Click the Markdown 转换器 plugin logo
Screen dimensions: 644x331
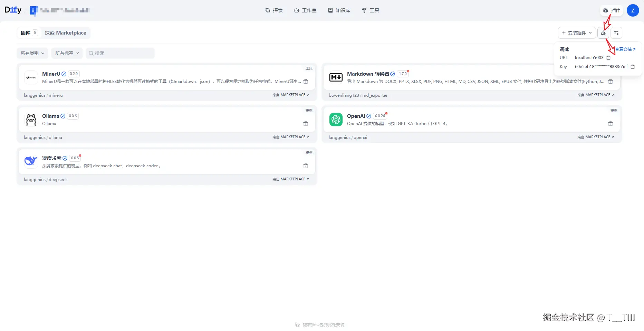click(x=336, y=77)
